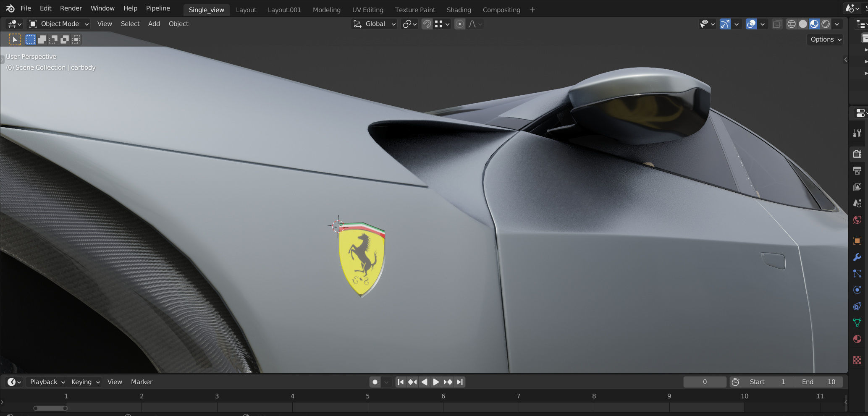The height and width of the screenshot is (416, 868).
Task: Switch viewport to Rendered shading mode
Action: pyautogui.click(x=826, y=24)
